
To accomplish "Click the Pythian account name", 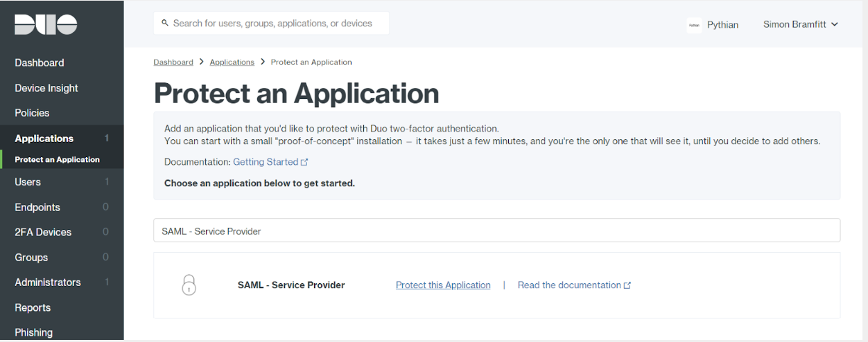I will point(722,25).
